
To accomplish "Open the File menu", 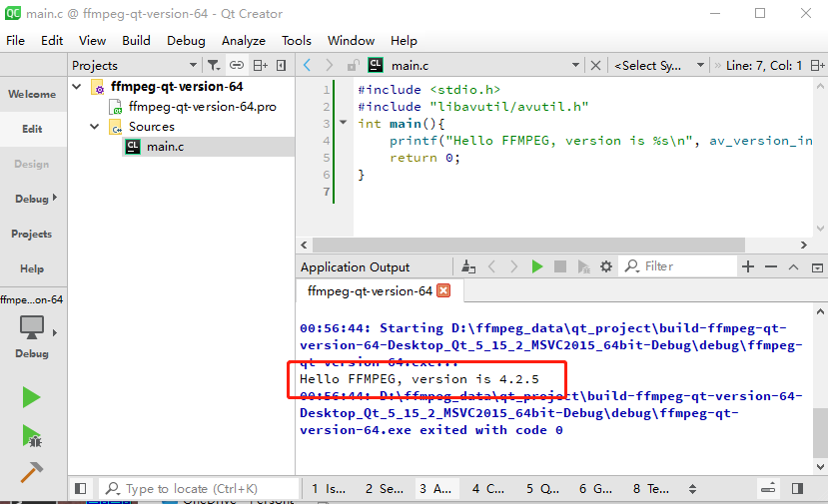I will [x=15, y=41].
